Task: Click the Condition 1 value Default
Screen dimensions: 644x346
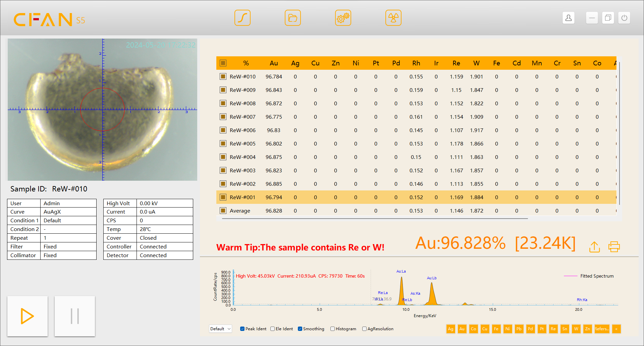Action: click(x=52, y=221)
